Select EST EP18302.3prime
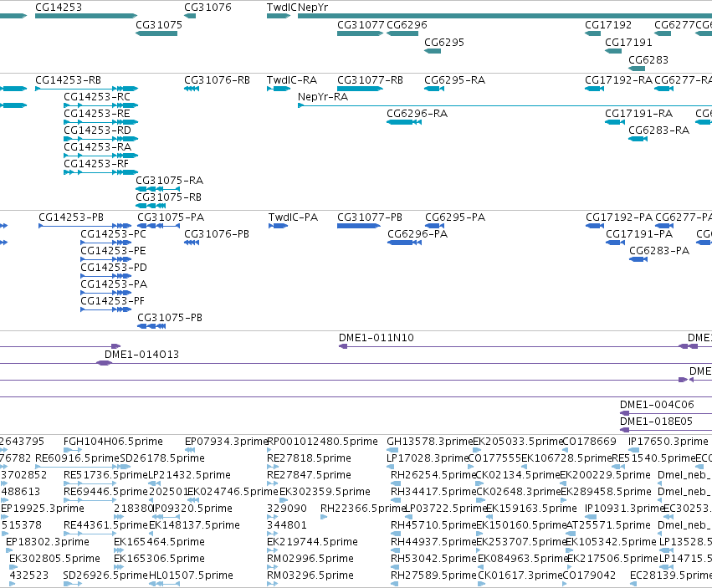 (x=48, y=542)
